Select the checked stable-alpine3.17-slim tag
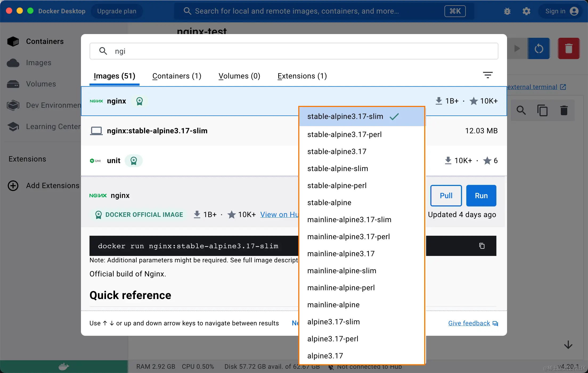Image resolution: width=588 pixels, height=373 pixels. point(345,117)
